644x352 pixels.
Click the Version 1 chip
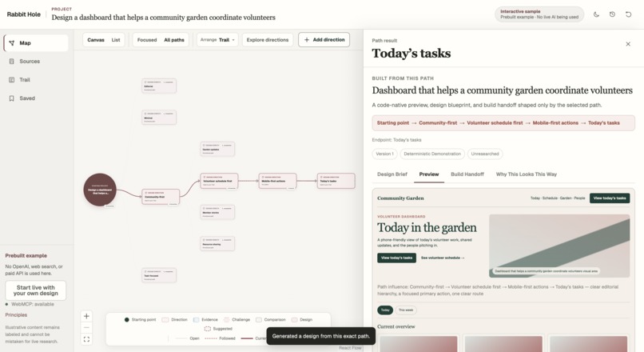click(385, 154)
